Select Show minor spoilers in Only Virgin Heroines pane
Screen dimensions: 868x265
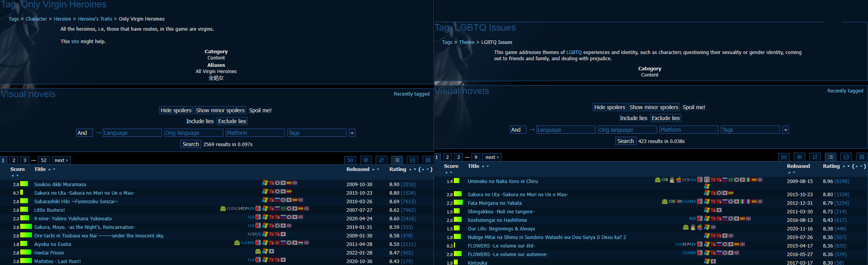[x=220, y=110]
